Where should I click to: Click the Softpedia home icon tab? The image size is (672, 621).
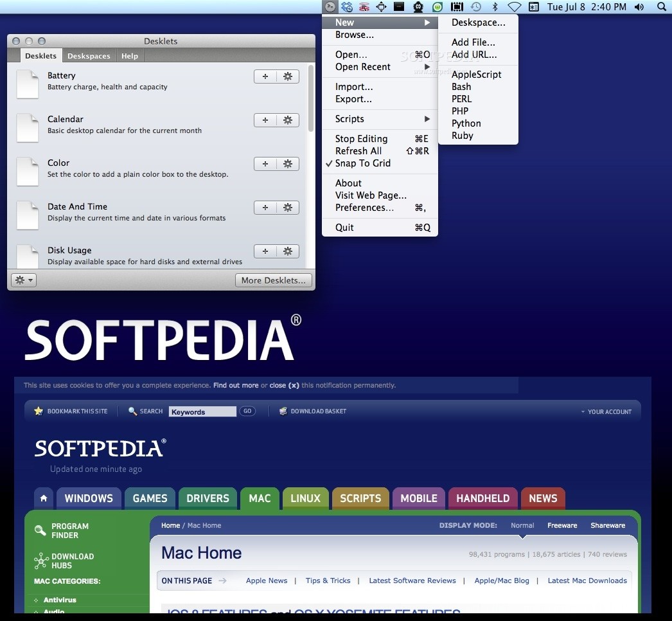[x=44, y=498]
